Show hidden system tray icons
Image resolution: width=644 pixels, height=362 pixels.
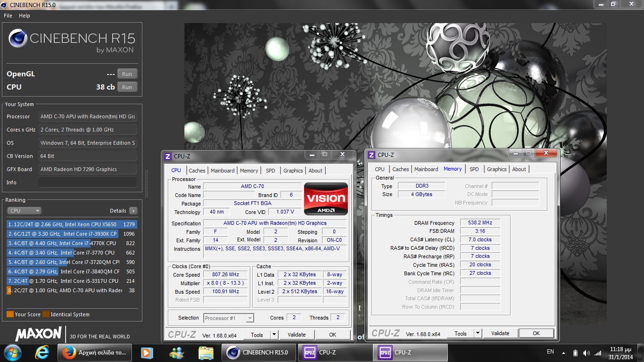[563, 353]
